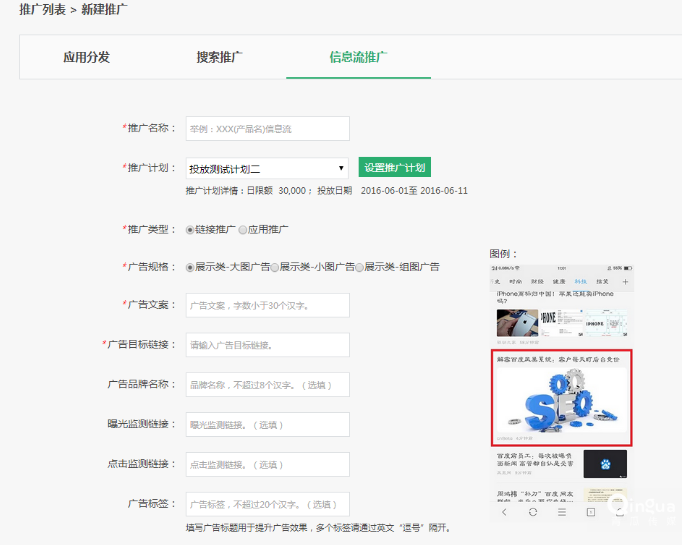Select 展示类-大图广告 ad format
Image resolution: width=682 pixels, height=545 pixels.
[x=190, y=267]
